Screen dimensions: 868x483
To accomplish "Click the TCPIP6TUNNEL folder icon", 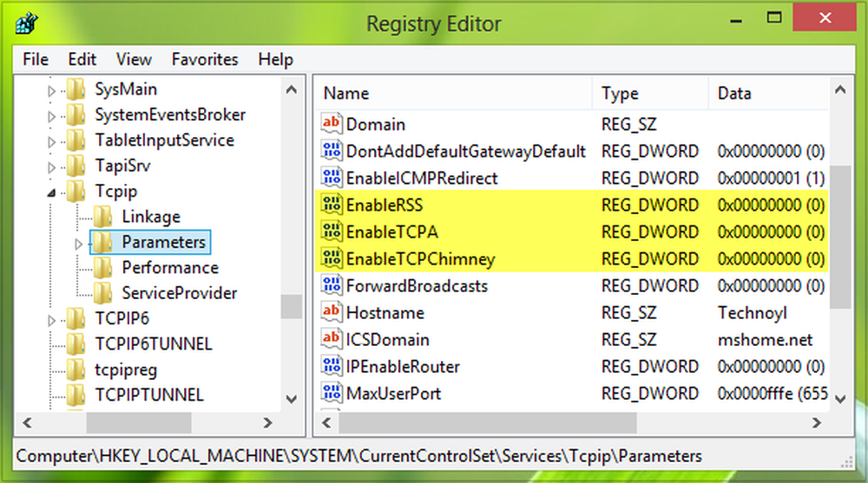I will tap(76, 344).
